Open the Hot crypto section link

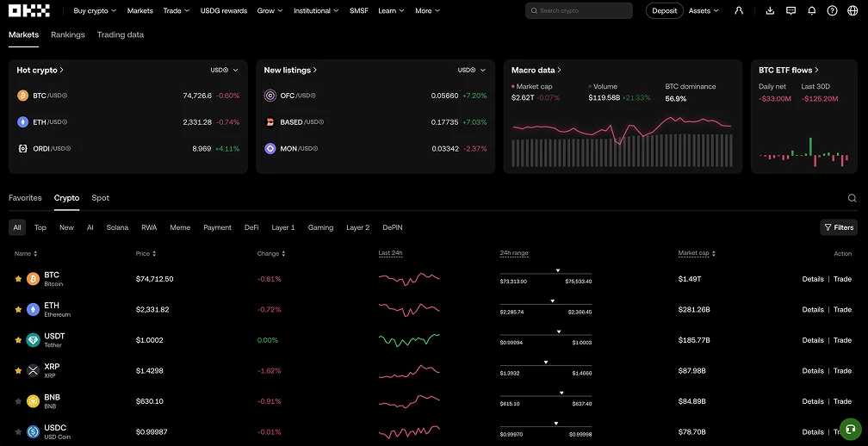point(40,71)
